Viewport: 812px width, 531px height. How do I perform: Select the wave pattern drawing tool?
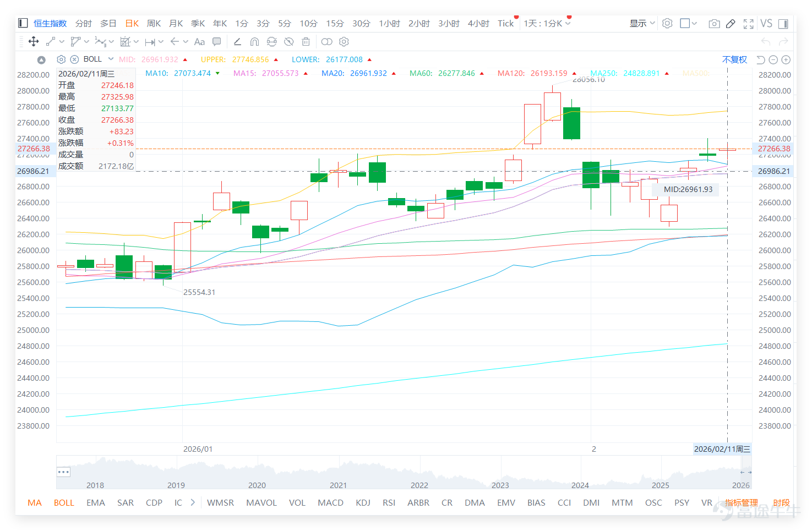click(100, 42)
